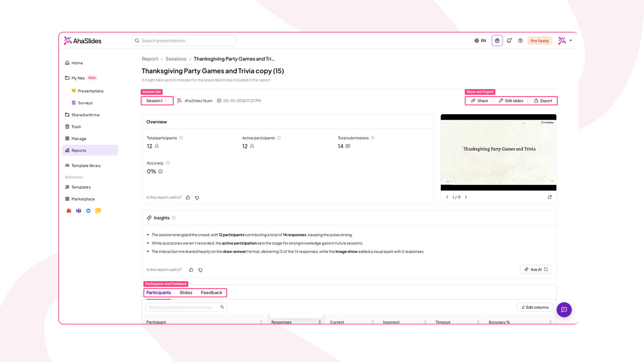Focus the Search presentations field
644x362 pixels.
[184, 41]
